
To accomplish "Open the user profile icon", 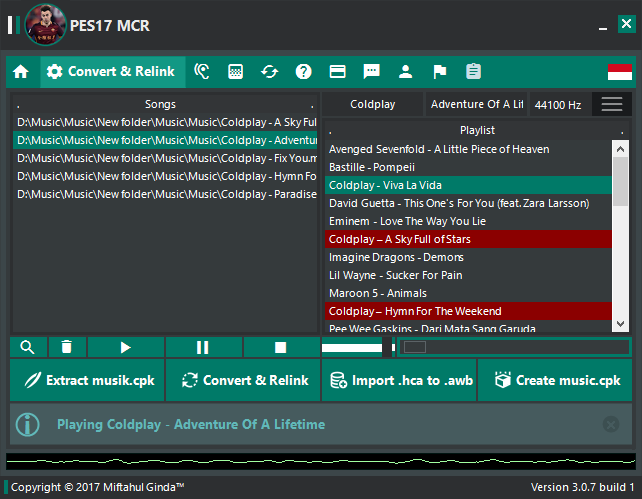I will point(405,72).
